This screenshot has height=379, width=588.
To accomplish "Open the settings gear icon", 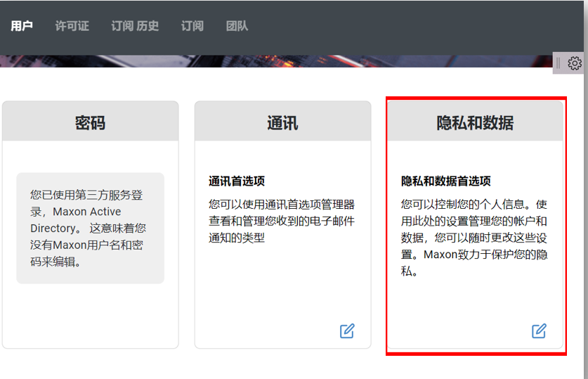I will pos(575,63).
